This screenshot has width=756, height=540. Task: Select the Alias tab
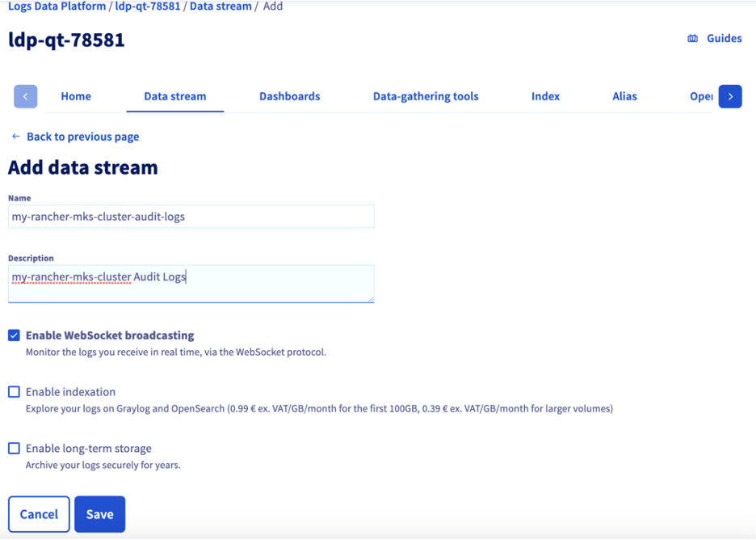[x=624, y=95]
